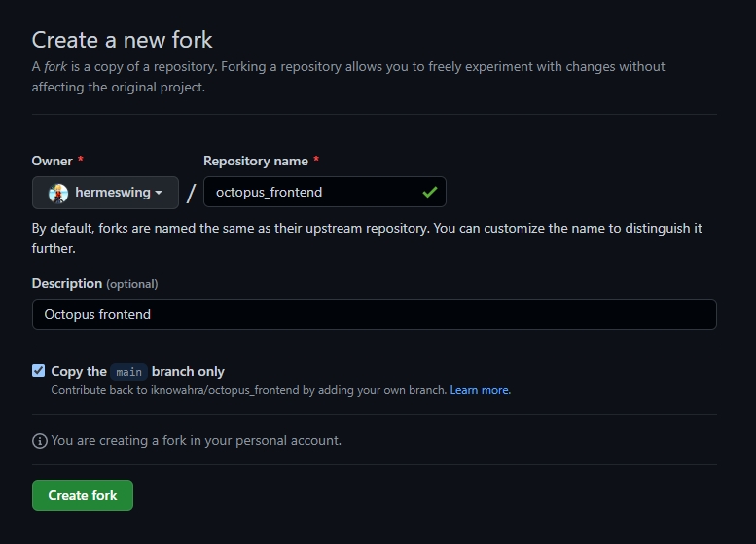Click the Create a new fork heading
Screen dimensions: 756x544
coord(122,40)
